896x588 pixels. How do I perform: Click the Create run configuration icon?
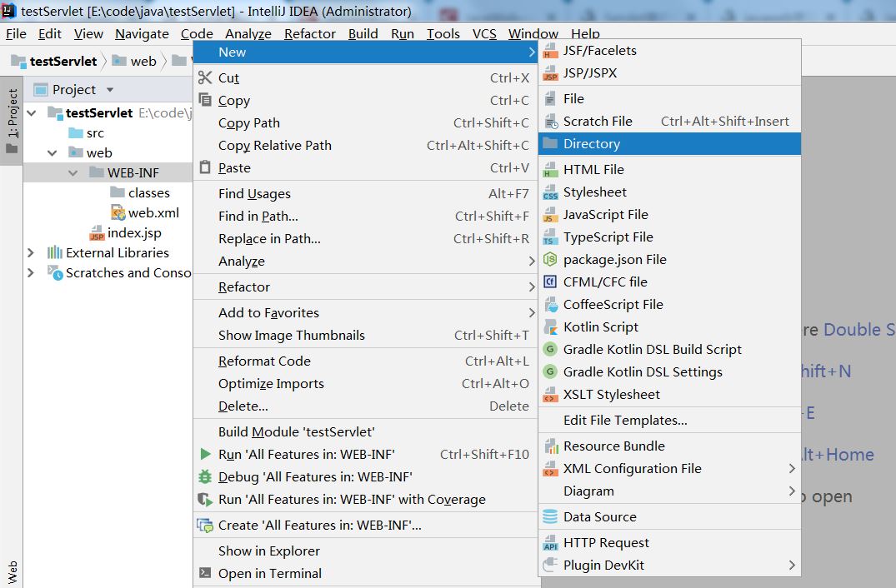tap(204, 526)
